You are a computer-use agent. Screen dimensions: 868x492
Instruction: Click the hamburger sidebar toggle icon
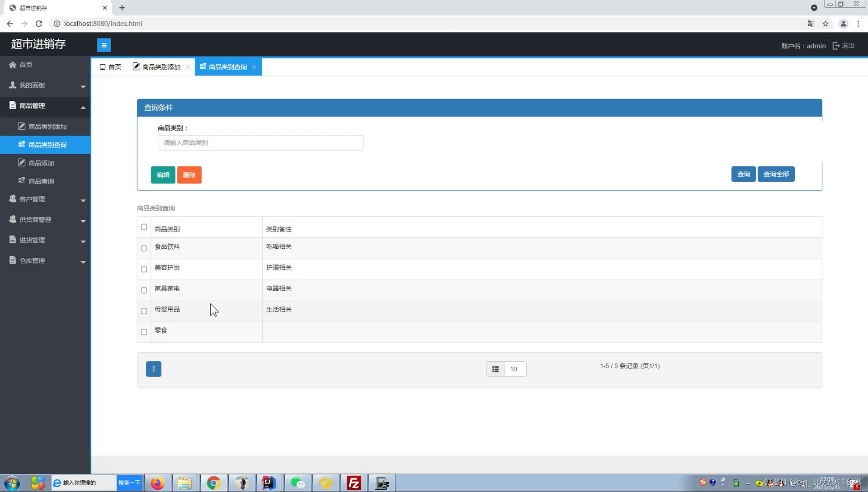click(104, 45)
